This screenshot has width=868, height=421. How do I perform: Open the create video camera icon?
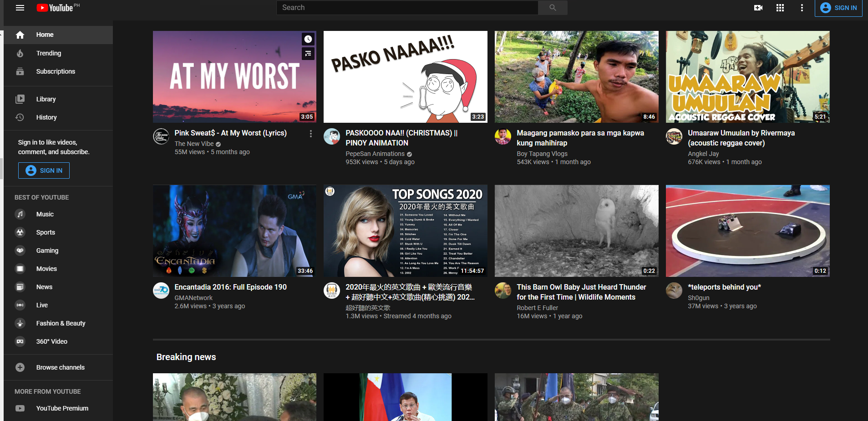coord(758,8)
